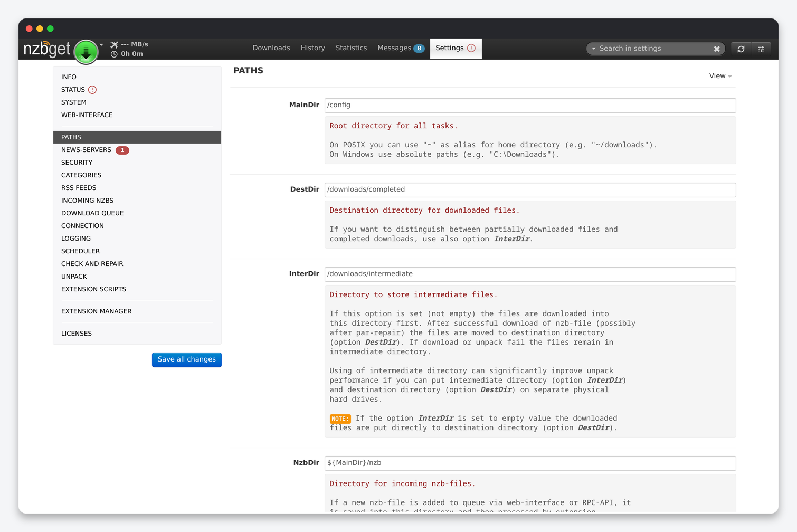Open WEB-INTERFACE section
797x532 pixels.
tap(137, 115)
